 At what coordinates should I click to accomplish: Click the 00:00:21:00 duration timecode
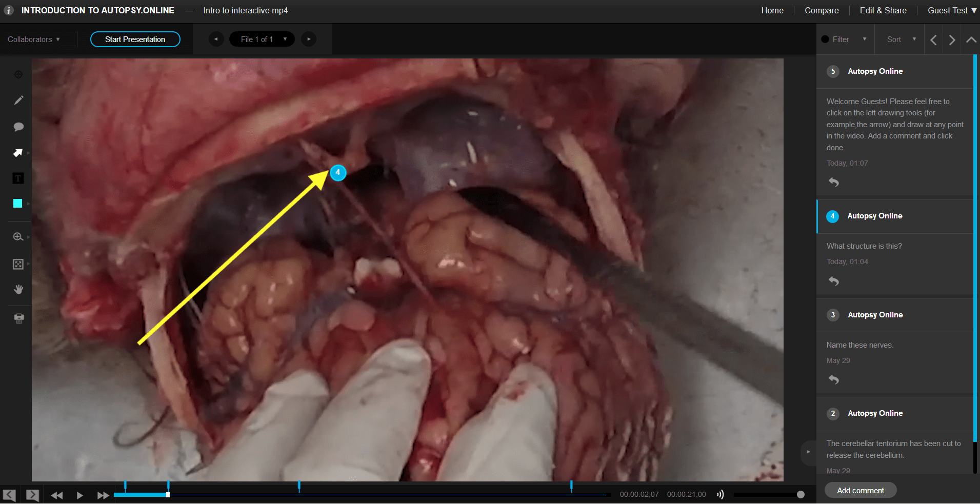coord(686,495)
